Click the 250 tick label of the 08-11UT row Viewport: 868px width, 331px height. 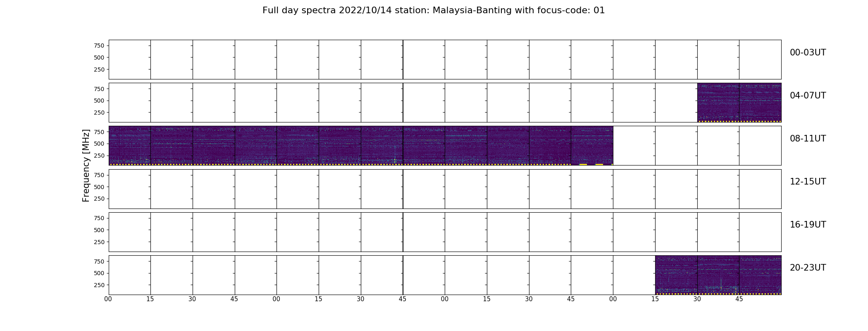coord(99,156)
